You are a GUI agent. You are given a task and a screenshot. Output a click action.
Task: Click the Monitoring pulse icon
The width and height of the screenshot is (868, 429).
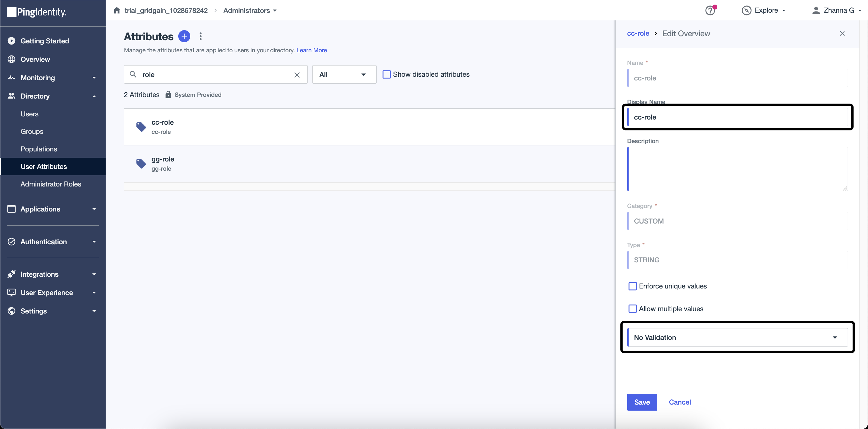11,78
